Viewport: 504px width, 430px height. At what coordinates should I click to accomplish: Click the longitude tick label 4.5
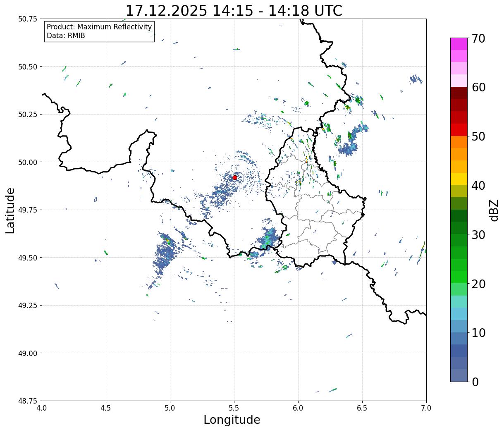pos(106,408)
